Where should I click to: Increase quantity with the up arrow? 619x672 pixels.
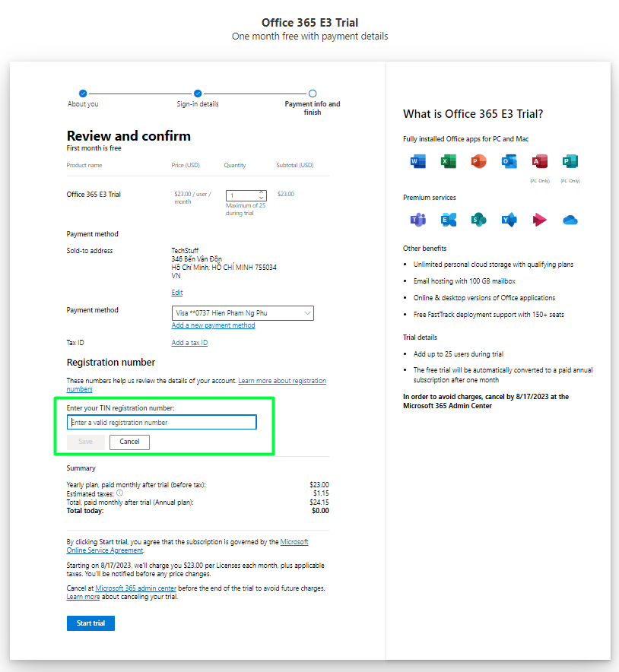click(262, 192)
